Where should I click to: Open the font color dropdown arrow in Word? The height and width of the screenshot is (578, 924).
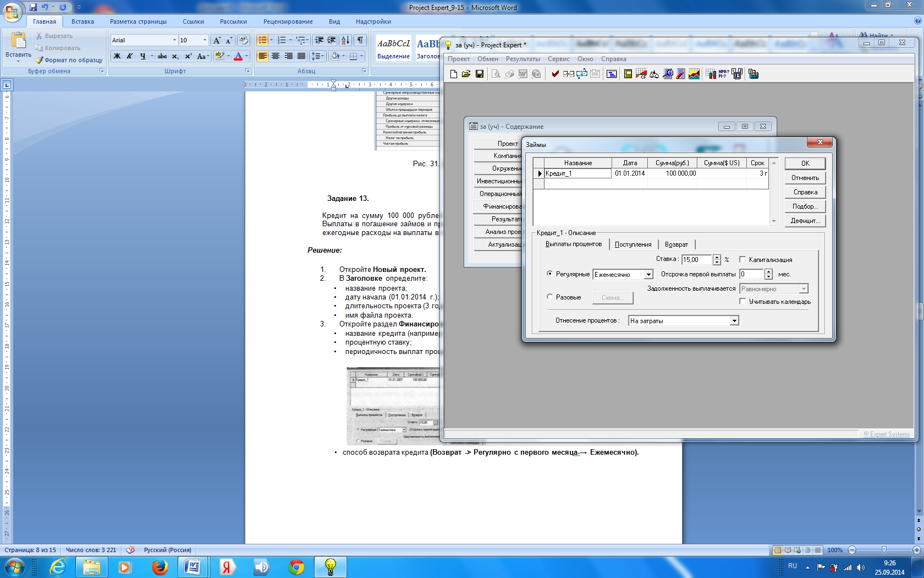246,56
